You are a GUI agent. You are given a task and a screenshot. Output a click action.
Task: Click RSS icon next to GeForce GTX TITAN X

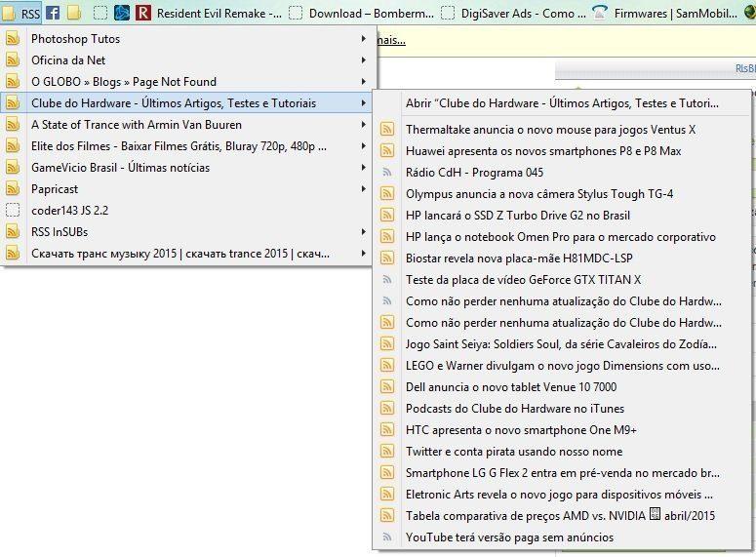point(387,280)
